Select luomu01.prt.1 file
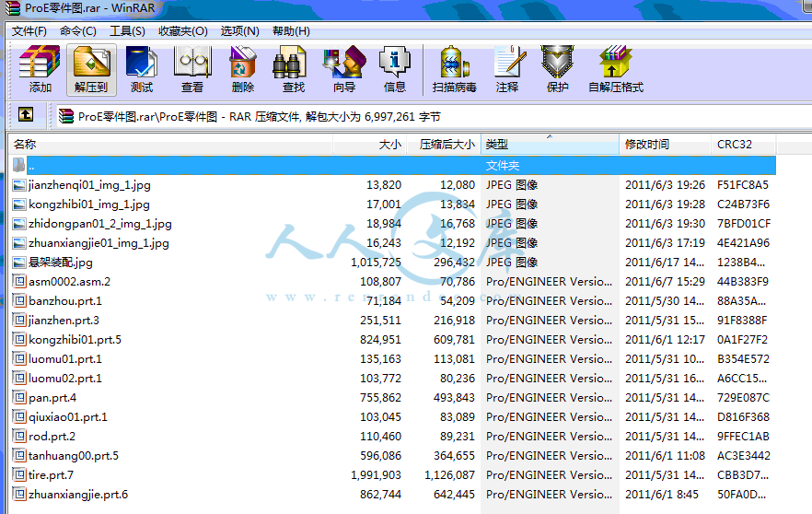Image resolution: width=812 pixels, height=514 pixels. click(x=65, y=359)
